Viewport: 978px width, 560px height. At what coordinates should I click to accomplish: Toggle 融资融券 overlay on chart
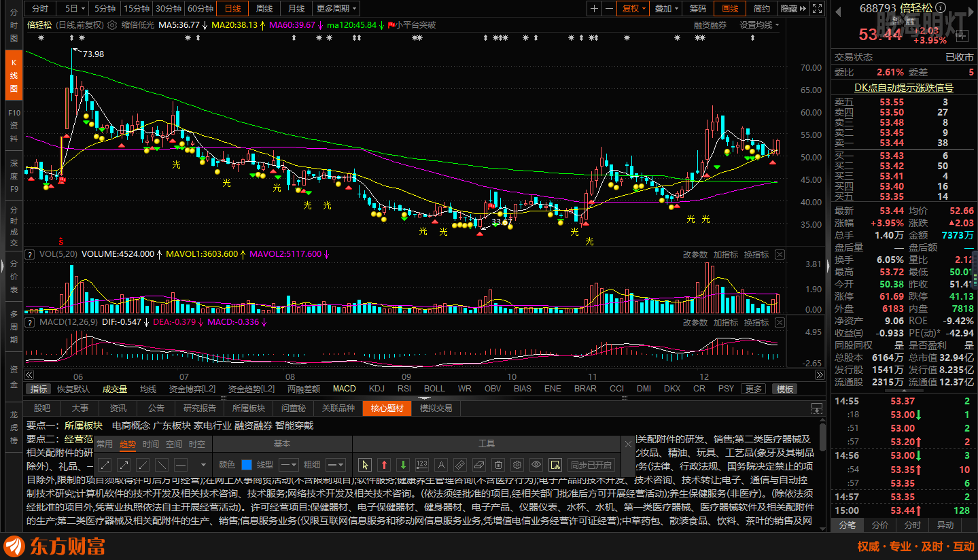710,24
